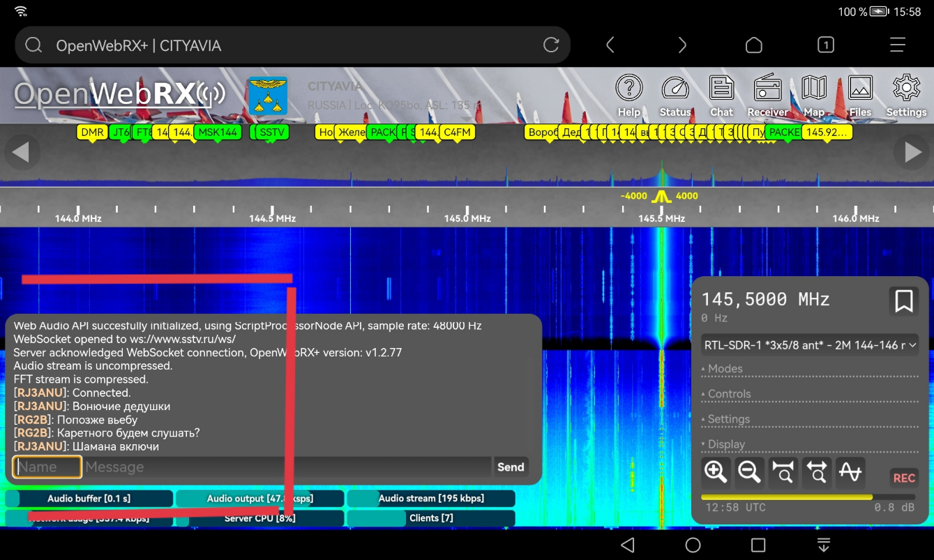The image size is (934, 560).
Task: Click the zoom-to-full-width magnifier icon
Action: (783, 472)
